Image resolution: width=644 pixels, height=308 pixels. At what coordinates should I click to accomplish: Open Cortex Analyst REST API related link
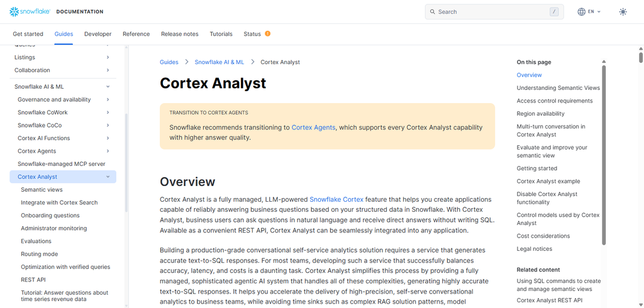549,300
